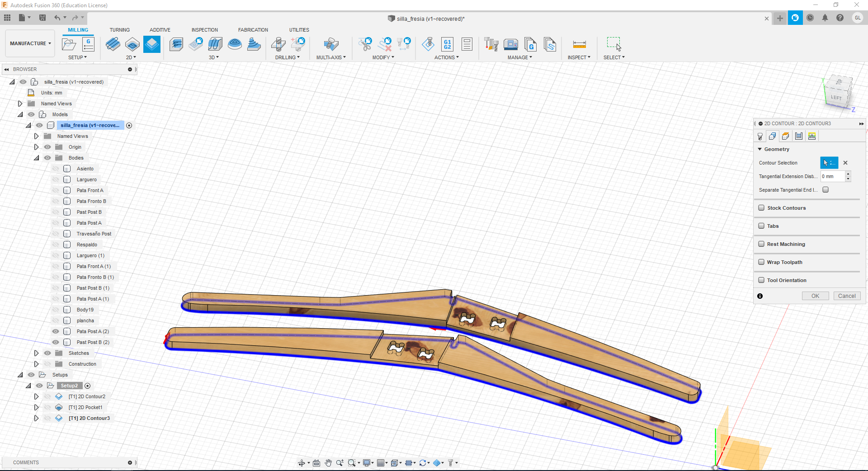Screen dimensions: 868x471
Task: Select the 3D Parallel toolpath icon
Action: (215, 44)
